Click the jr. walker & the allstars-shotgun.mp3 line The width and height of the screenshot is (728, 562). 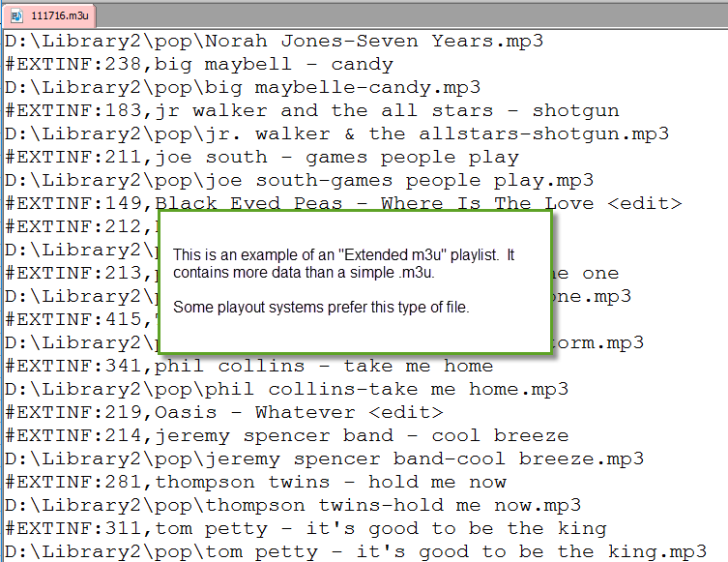[336, 133]
